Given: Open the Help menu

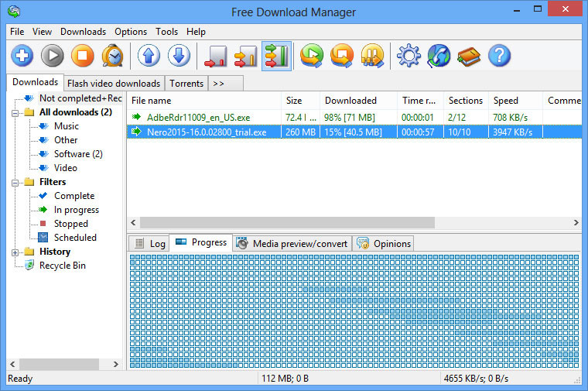Looking at the screenshot, I should [196, 32].
